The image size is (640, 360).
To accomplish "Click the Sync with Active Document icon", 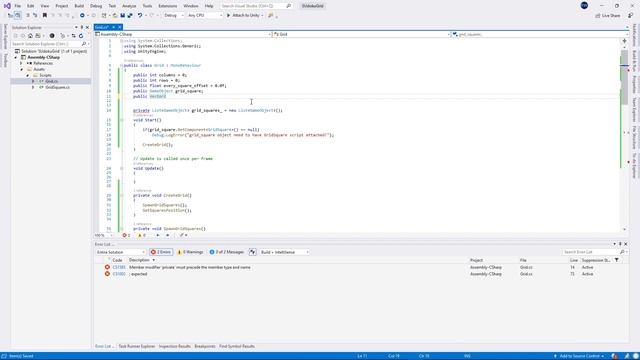I will coord(73,36).
